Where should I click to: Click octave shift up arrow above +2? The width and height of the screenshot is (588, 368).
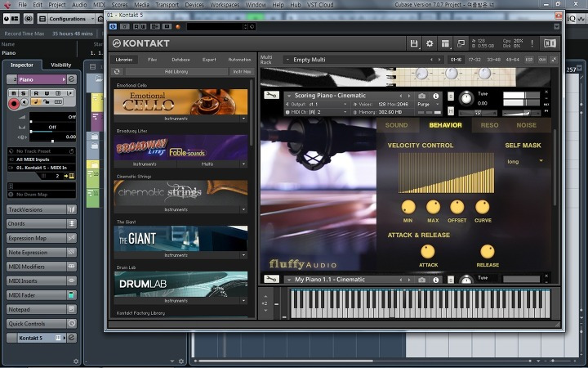(x=265, y=296)
